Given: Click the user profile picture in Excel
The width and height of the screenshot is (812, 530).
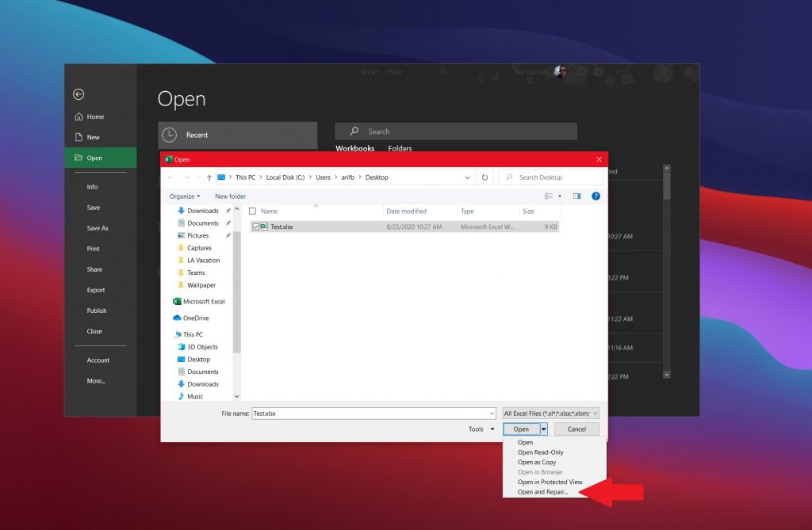Looking at the screenshot, I should pos(559,71).
